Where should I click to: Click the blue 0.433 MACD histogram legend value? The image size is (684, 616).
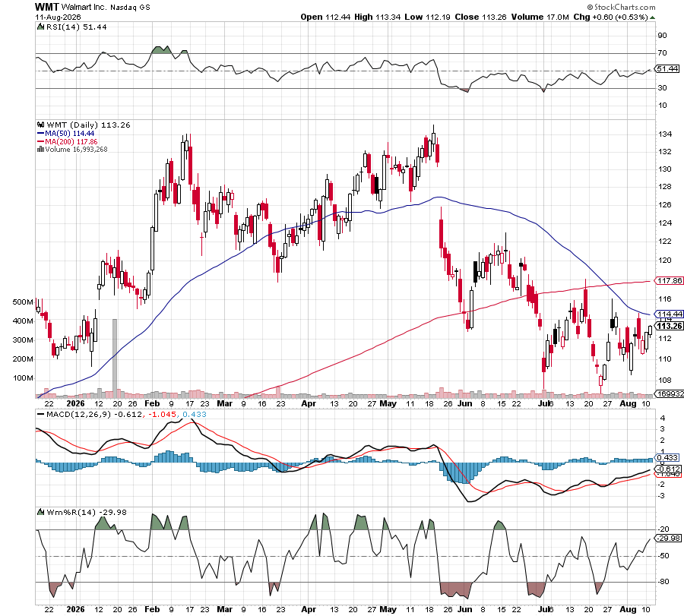coord(194,414)
